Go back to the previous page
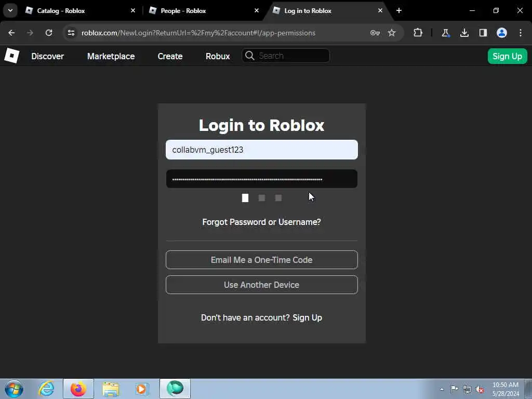 [11, 33]
